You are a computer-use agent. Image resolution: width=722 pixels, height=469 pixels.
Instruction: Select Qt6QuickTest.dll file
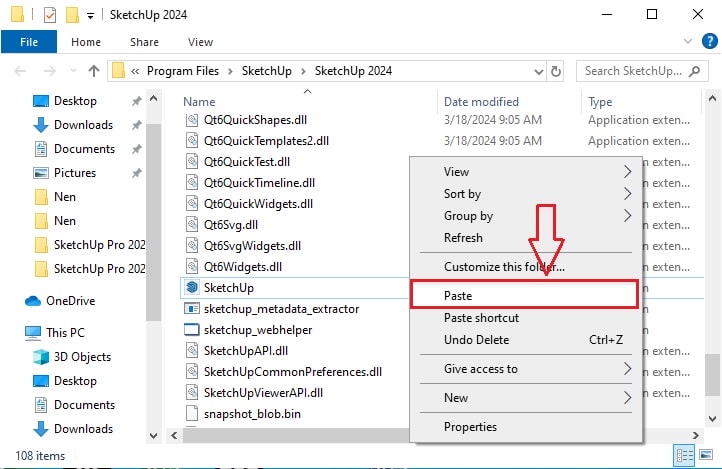pyautogui.click(x=247, y=162)
